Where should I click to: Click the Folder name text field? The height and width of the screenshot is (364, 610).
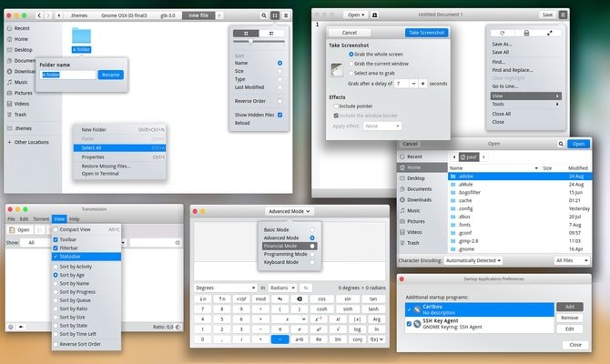[67, 75]
